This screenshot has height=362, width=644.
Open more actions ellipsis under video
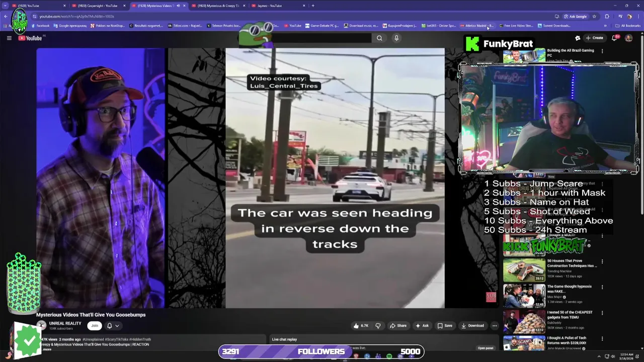495,326
